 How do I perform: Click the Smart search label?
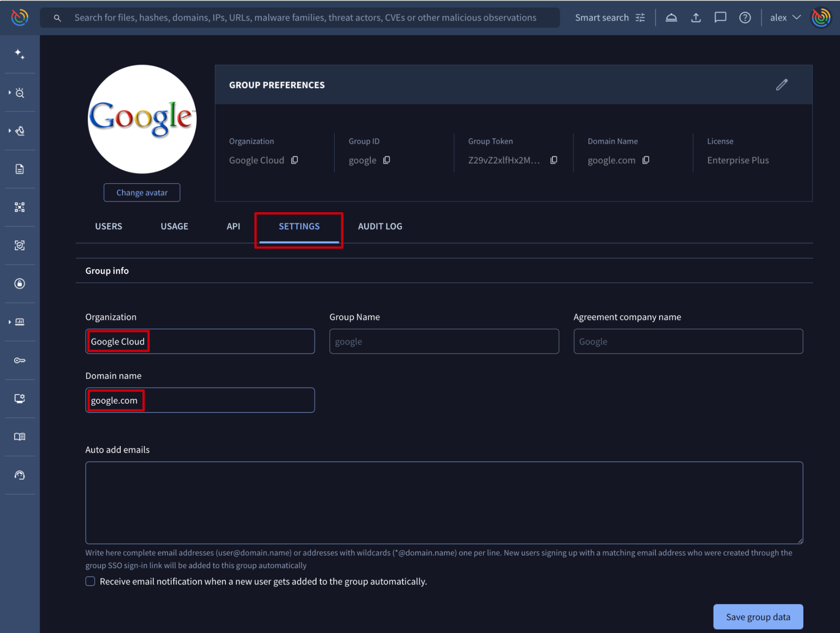pyautogui.click(x=602, y=18)
